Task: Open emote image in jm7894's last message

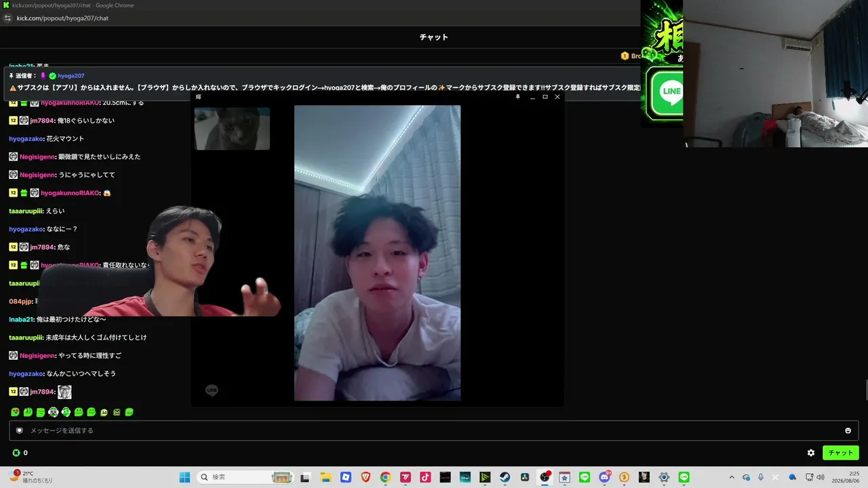Action: pyautogui.click(x=64, y=392)
